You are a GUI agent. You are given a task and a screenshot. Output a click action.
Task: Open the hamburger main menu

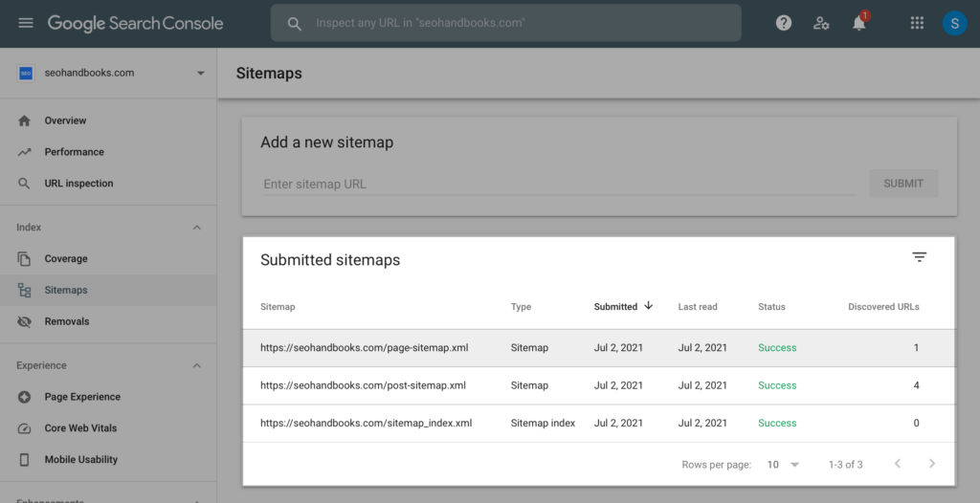click(26, 23)
